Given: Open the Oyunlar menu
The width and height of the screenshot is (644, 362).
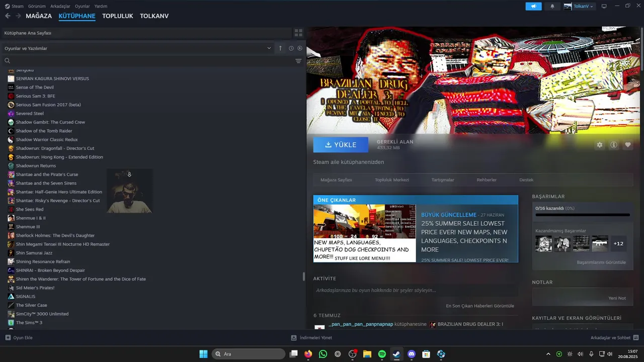Looking at the screenshot, I should pos(83,6).
